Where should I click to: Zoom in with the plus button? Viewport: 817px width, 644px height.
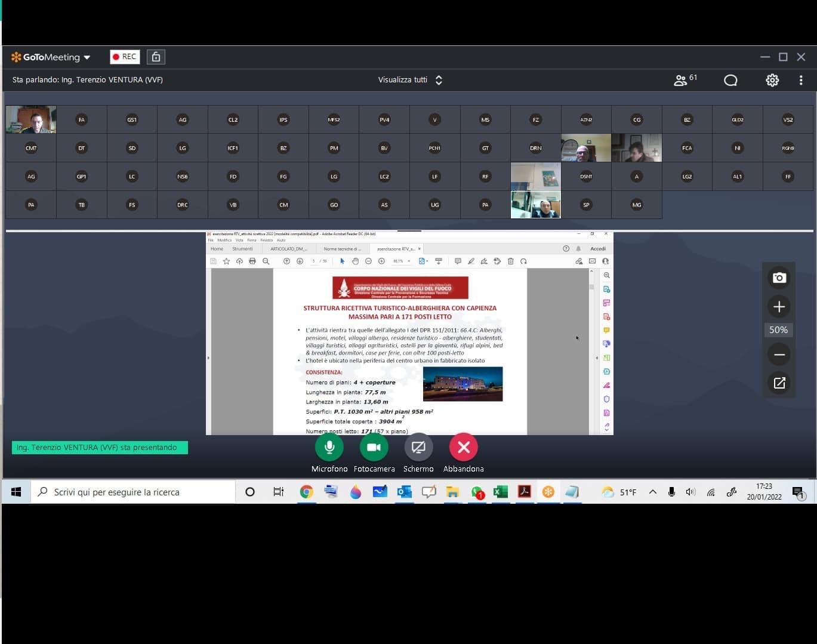click(779, 307)
